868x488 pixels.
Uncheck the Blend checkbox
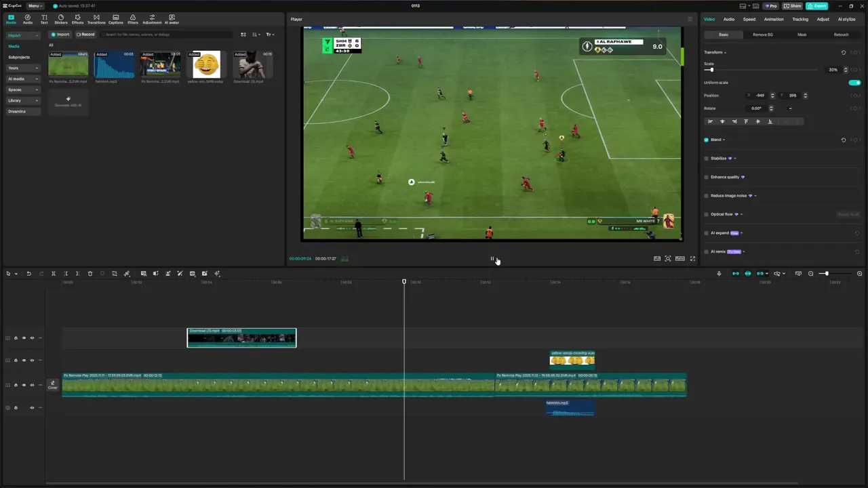(x=706, y=140)
